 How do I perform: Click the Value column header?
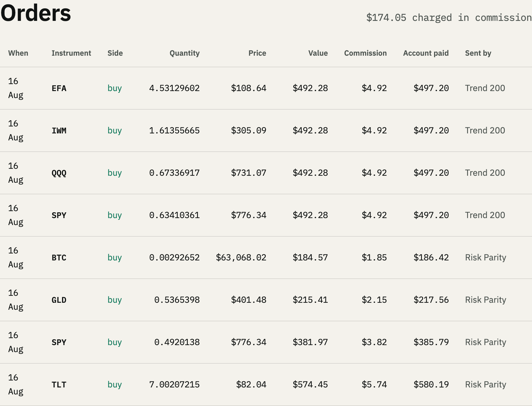coord(318,53)
